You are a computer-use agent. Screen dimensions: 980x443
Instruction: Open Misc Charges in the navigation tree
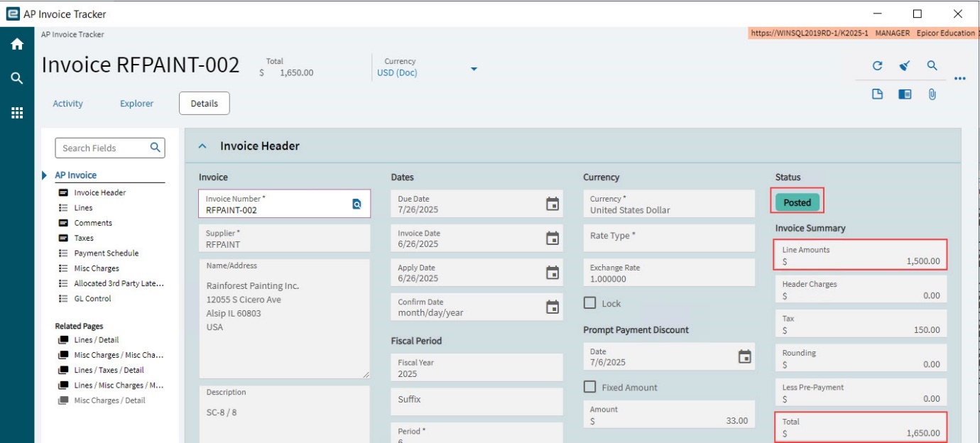(x=97, y=268)
